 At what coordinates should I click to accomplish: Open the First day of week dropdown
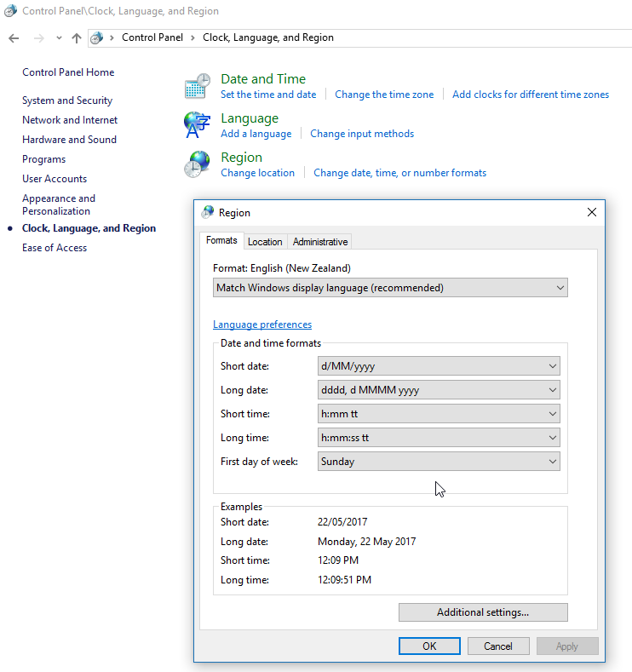point(439,462)
